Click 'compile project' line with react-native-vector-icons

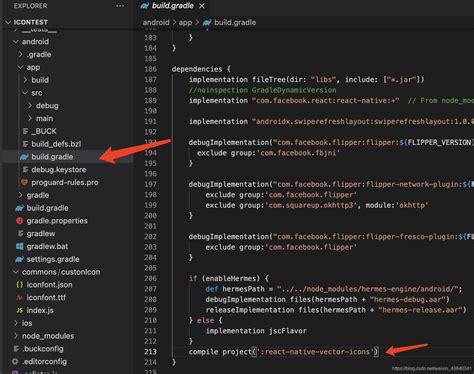(284, 352)
